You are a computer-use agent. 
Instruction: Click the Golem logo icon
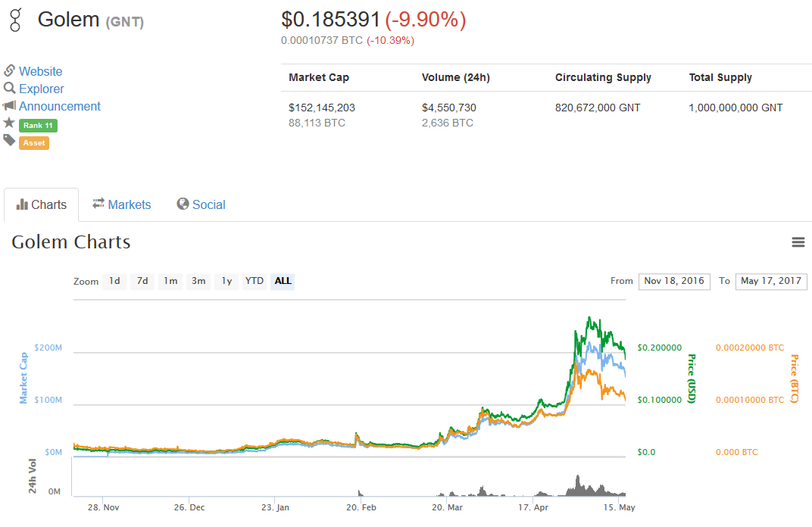click(x=16, y=20)
